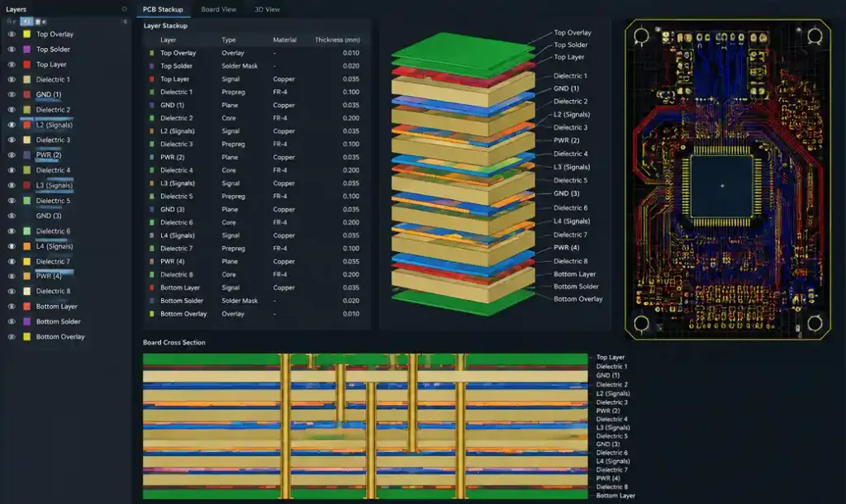Hide the Top Overlay layer
Image resolution: width=846 pixels, height=504 pixels.
[12, 34]
